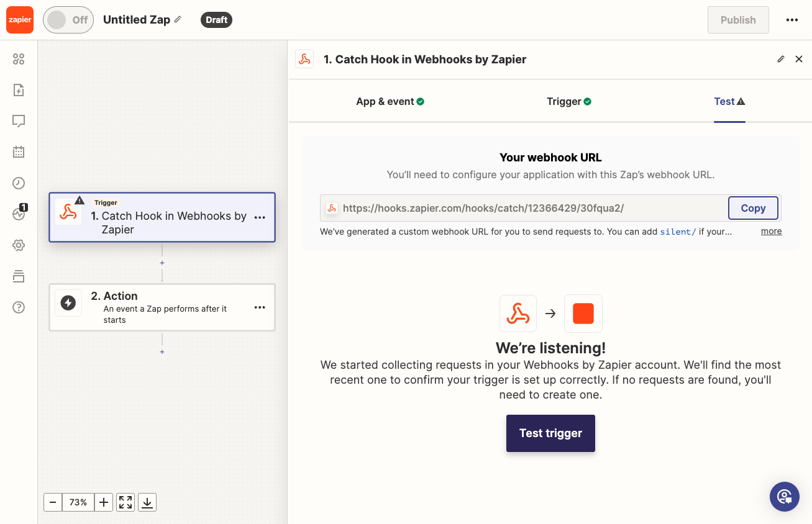812x524 pixels.
Task: Click the Zapier logo home icon
Action: pyautogui.click(x=20, y=20)
